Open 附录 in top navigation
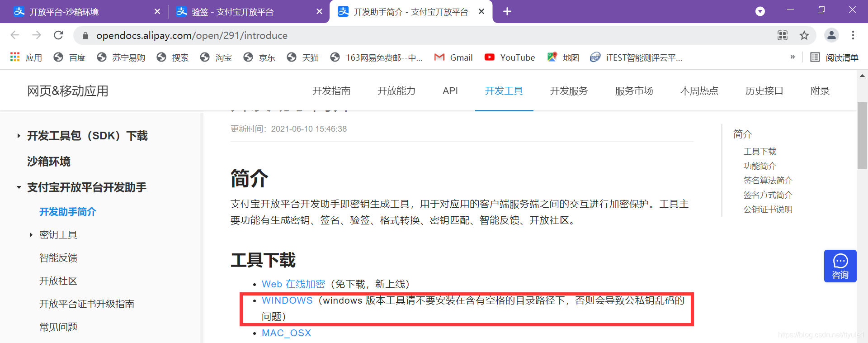The width and height of the screenshot is (868, 343). click(820, 91)
